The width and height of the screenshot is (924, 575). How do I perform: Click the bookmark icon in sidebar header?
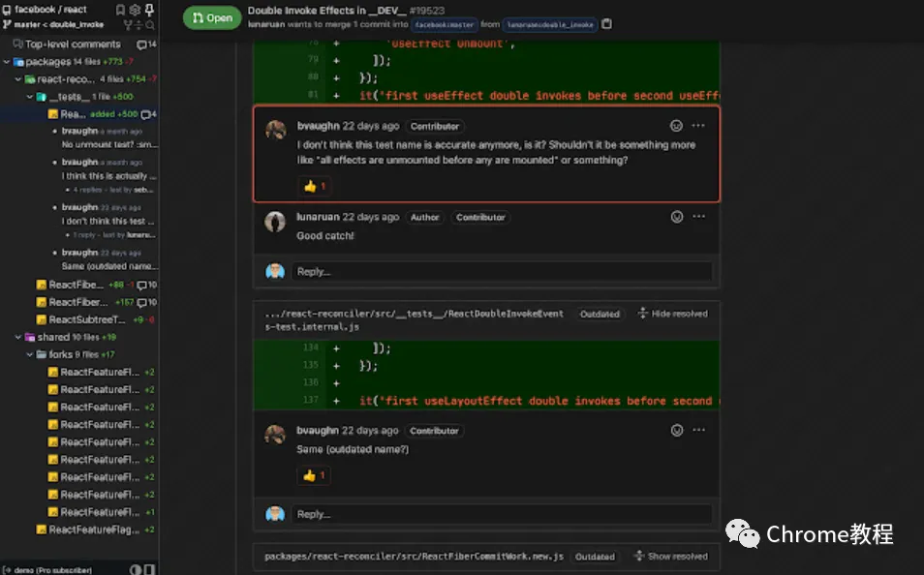pos(120,10)
